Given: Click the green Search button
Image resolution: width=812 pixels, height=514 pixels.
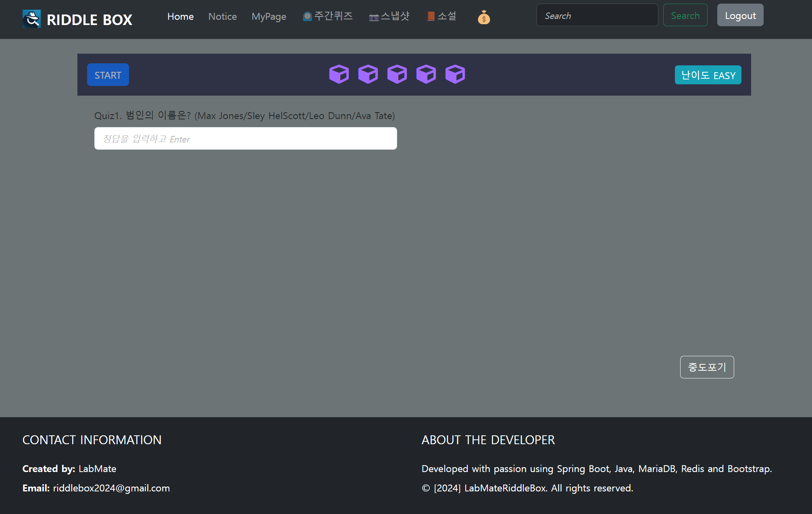Looking at the screenshot, I should pyautogui.click(x=685, y=15).
